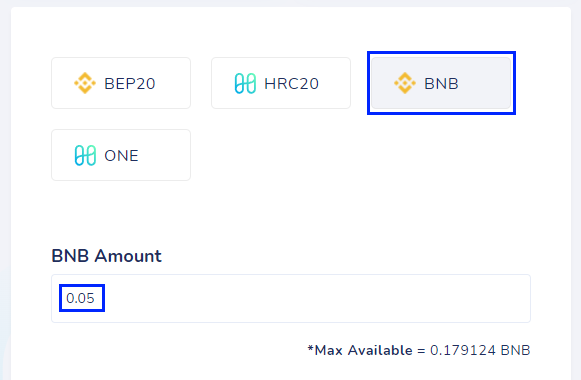Select the BEP20 token type option
Screen dimensions: 581x380
[x=121, y=83]
